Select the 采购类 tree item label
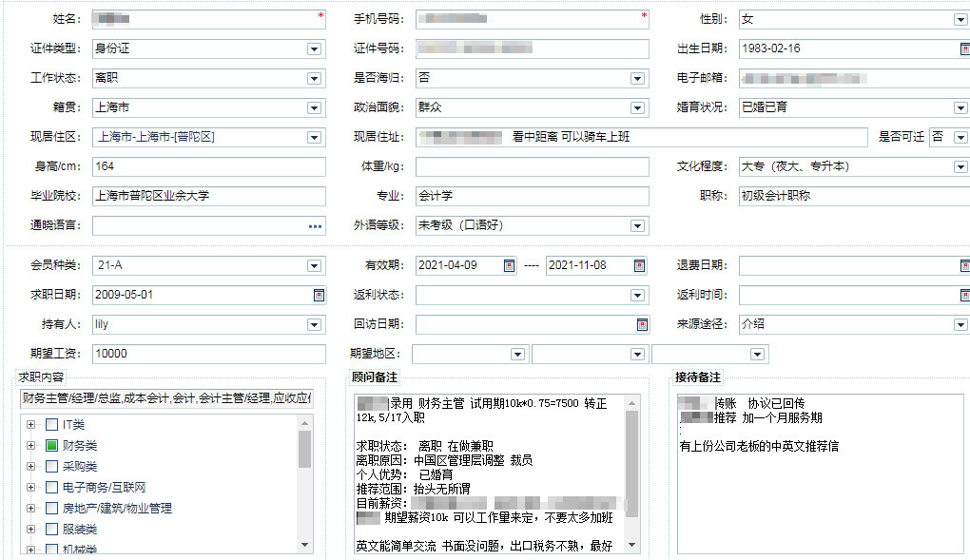Image resolution: width=970 pixels, height=560 pixels. [80, 467]
